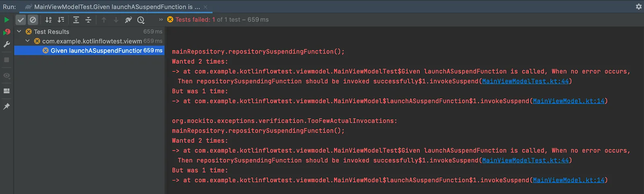The image size is (644, 194).
Task: Open MainViewModel.kt:14 link above TooFewActualInvocations line
Action: [x=569, y=101]
